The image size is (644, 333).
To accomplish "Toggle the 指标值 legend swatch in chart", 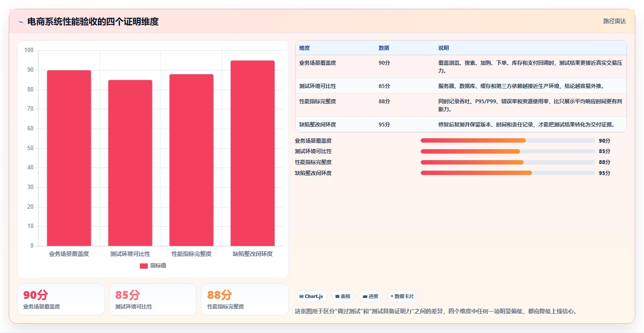I will [144, 266].
